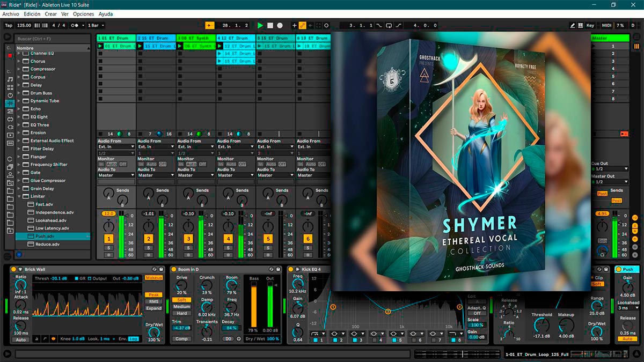Select RMS mode in Brick Wall
This screenshot has height=362, width=644.
click(153, 302)
